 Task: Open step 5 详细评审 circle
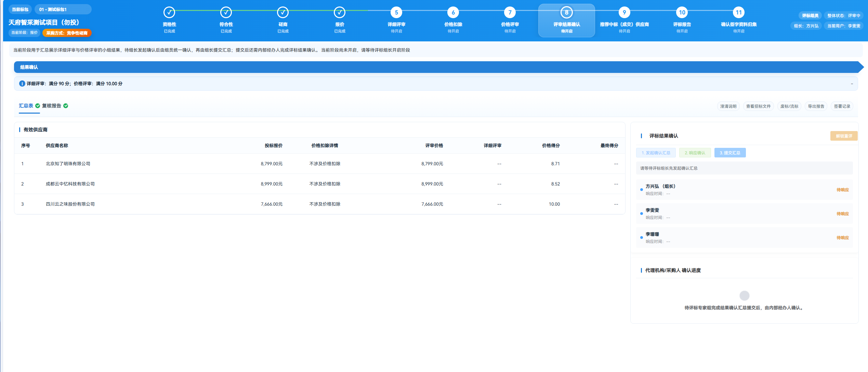click(x=396, y=13)
